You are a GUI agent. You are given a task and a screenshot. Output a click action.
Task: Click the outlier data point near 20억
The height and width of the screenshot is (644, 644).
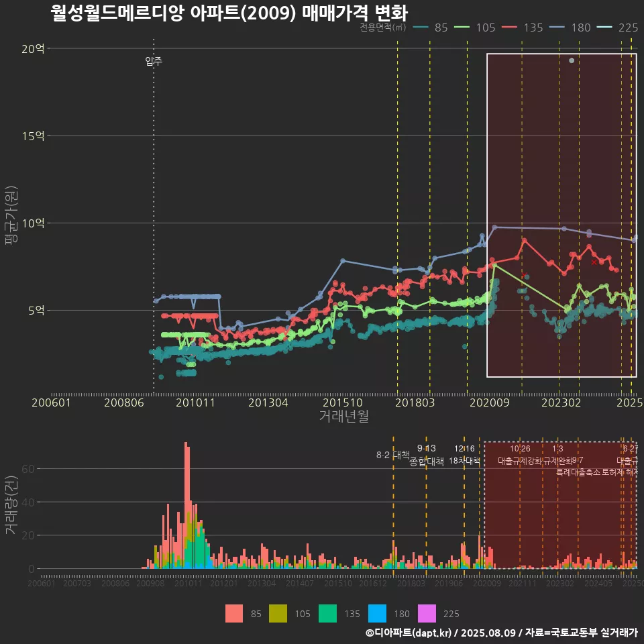[572, 61]
